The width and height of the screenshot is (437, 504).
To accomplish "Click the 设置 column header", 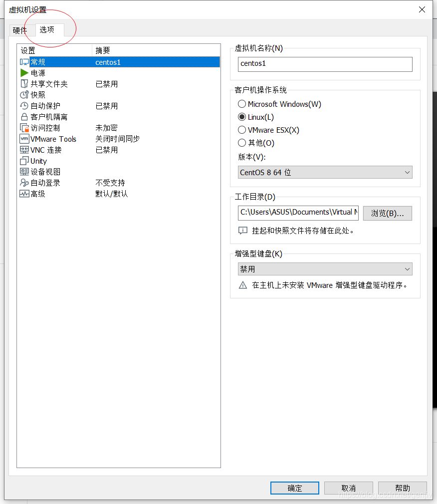I will point(55,50).
